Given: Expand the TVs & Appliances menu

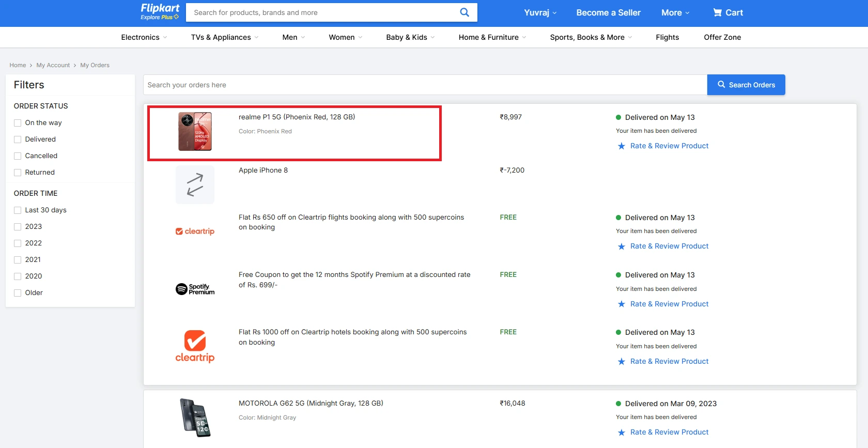Looking at the screenshot, I should click(225, 37).
